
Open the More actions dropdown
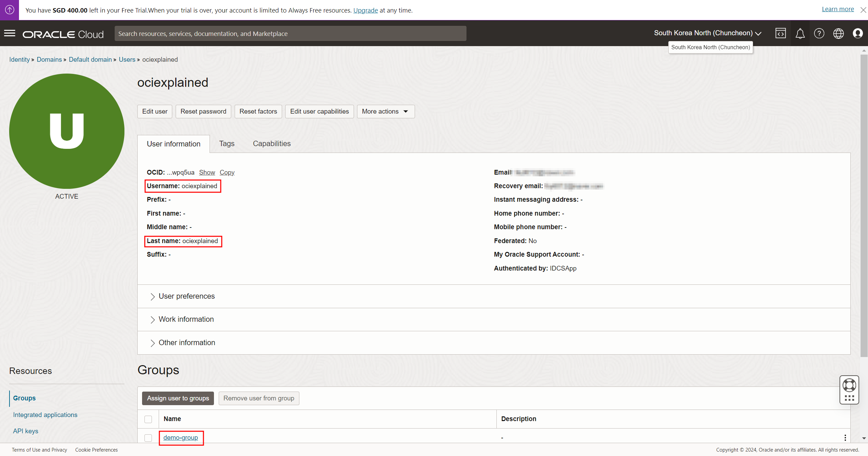[386, 112]
